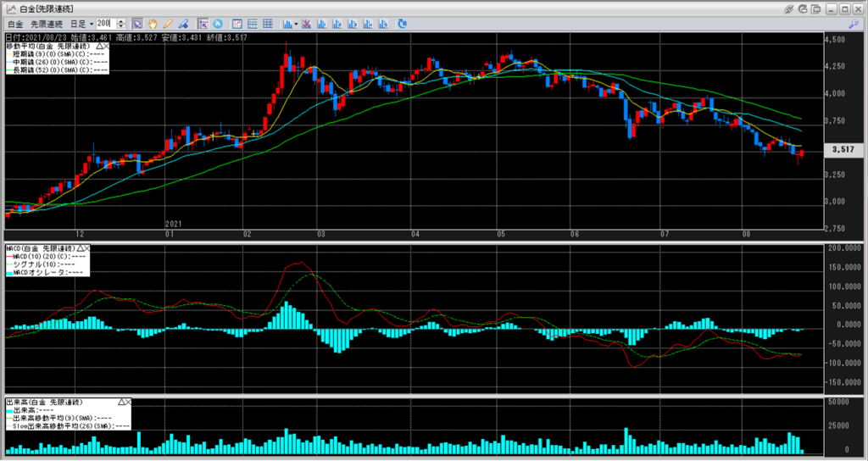Click the 3,517 current price label

[843, 149]
